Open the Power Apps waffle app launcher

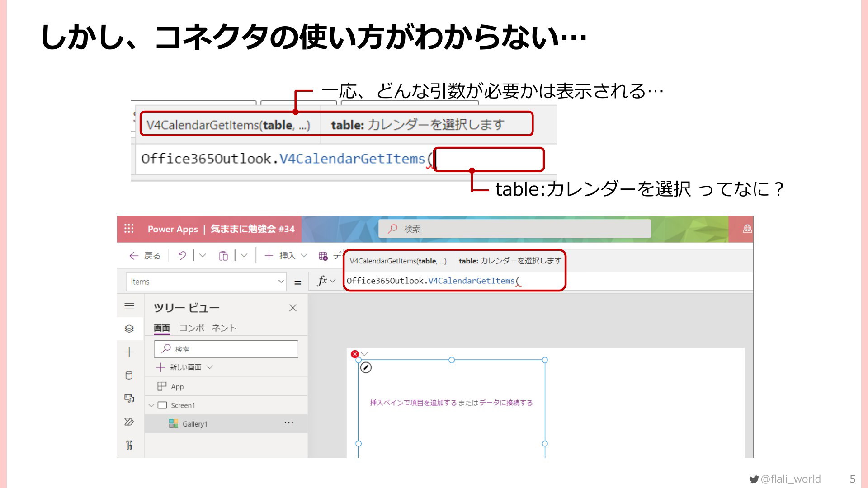[129, 229]
